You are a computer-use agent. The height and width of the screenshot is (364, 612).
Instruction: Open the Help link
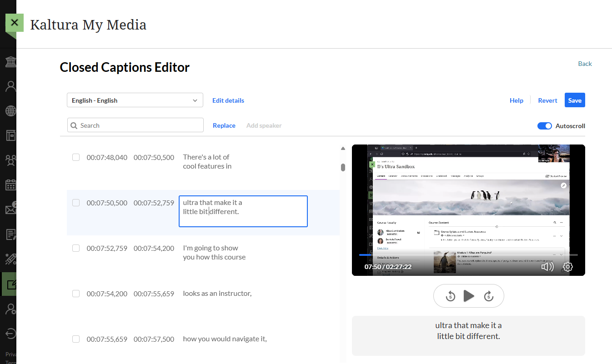pos(517,100)
